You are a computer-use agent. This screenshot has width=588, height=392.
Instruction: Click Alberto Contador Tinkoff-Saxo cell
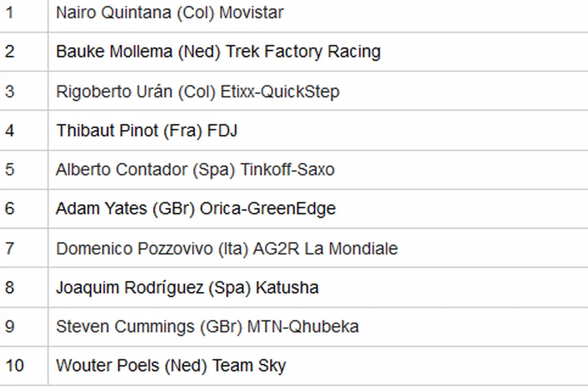pos(195,169)
